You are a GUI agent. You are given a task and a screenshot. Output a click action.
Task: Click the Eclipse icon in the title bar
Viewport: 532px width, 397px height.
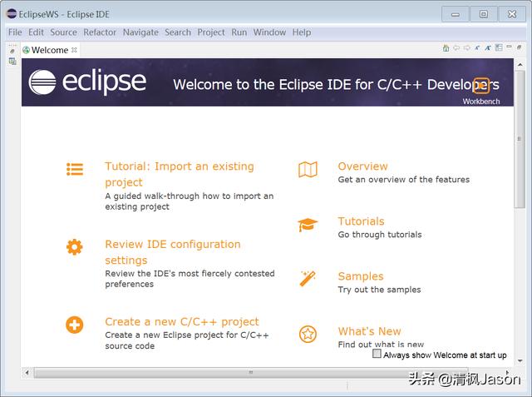[12, 14]
